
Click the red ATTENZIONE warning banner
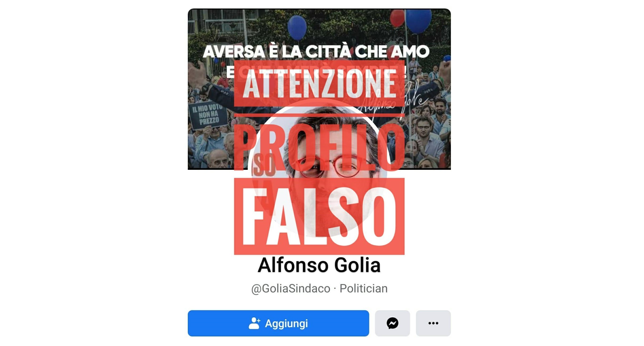coord(319,83)
